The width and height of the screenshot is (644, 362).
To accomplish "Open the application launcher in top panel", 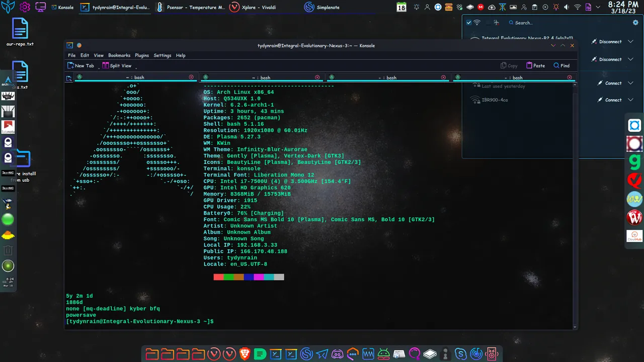I will point(9,7).
